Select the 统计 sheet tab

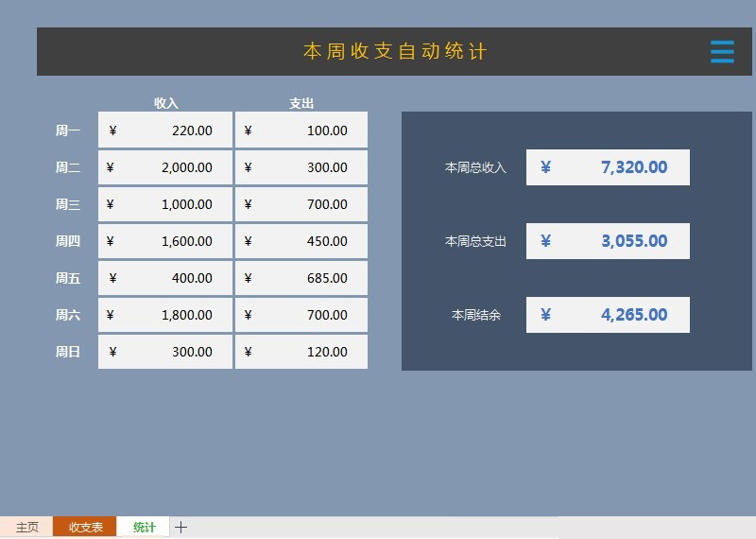coord(144,527)
